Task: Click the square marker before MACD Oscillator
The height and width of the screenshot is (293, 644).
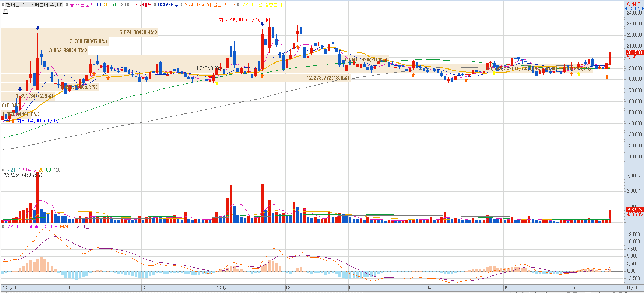Action: click(3, 226)
